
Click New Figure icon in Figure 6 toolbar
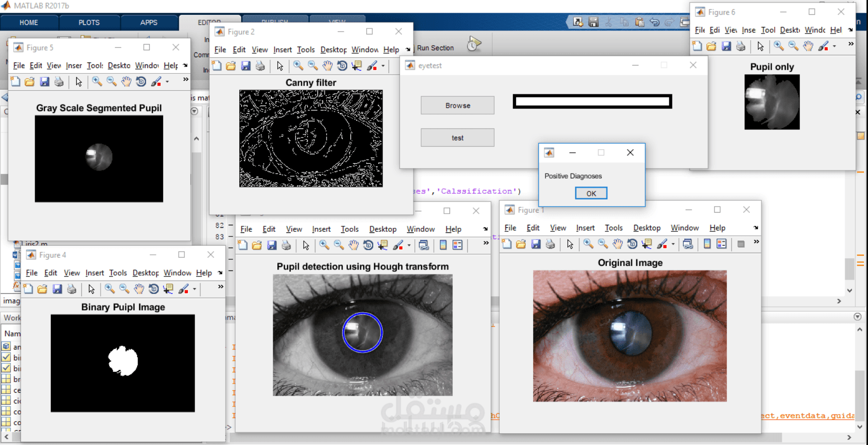697,46
